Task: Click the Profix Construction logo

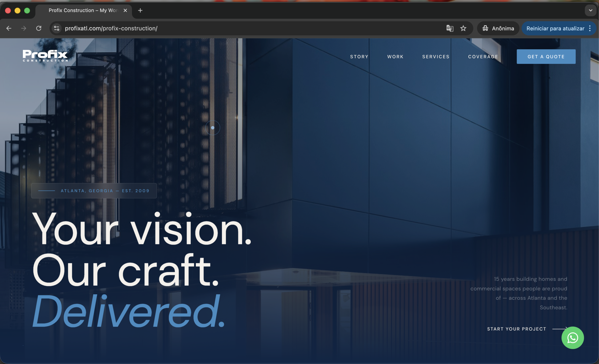Action: [x=45, y=56]
